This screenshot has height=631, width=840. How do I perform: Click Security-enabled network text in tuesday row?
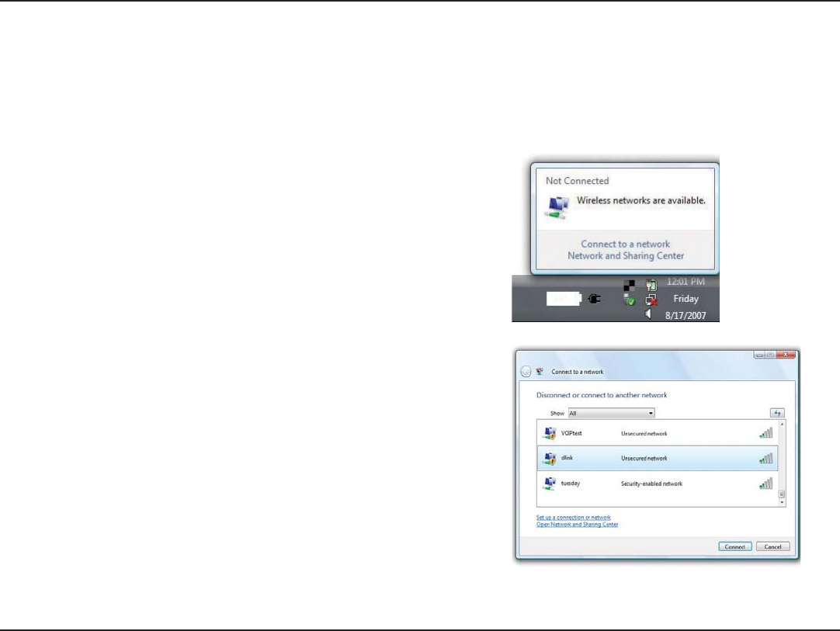click(651, 484)
